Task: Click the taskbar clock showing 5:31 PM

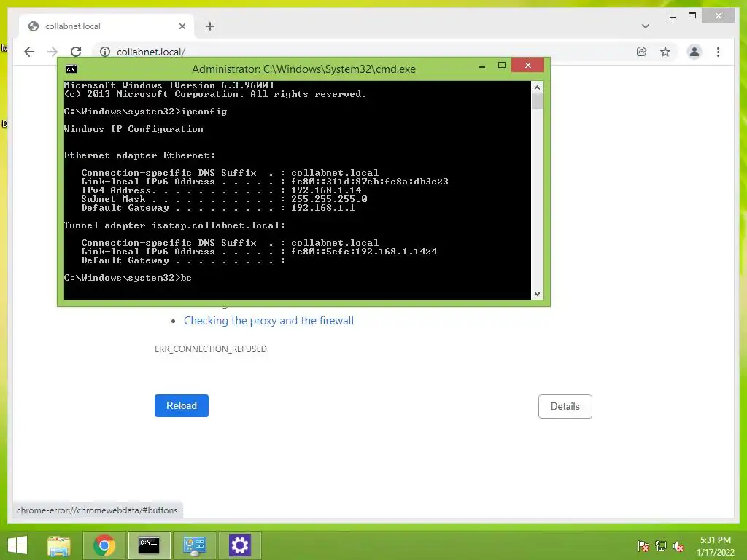Action: tap(715, 546)
